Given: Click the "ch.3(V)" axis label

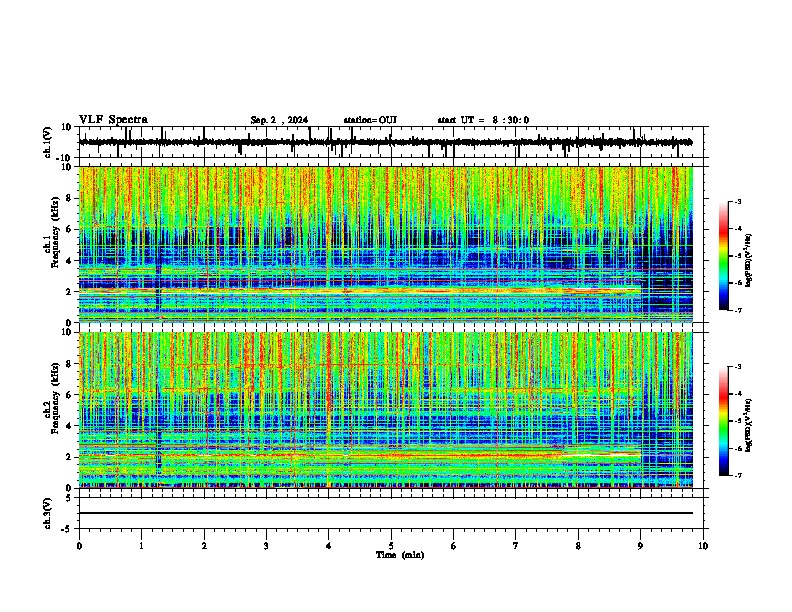Looking at the screenshot, I should [48, 514].
